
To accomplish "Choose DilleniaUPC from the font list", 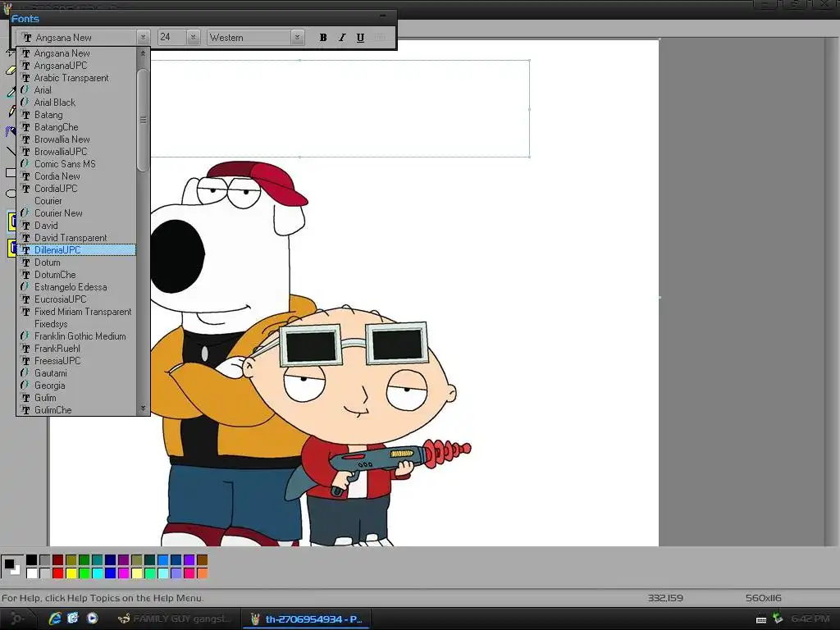I will [76, 250].
